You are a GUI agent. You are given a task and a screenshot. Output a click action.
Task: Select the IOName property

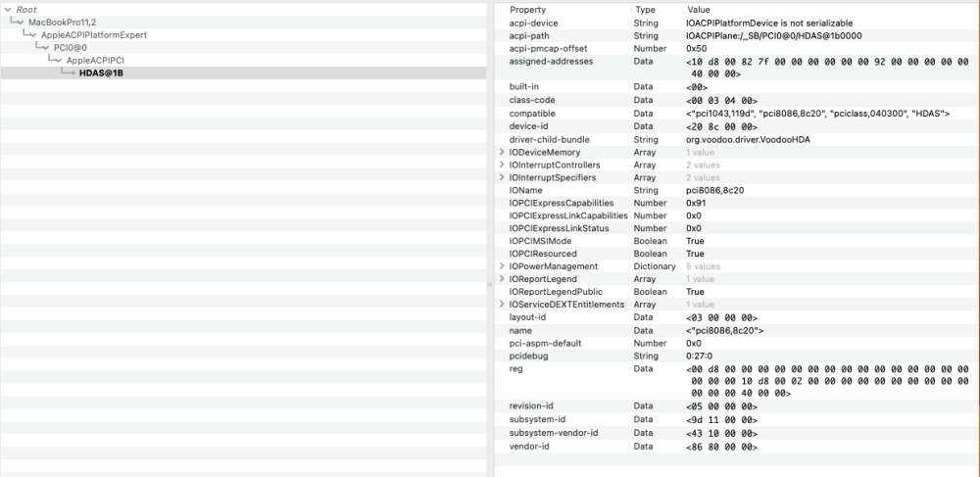(526, 190)
